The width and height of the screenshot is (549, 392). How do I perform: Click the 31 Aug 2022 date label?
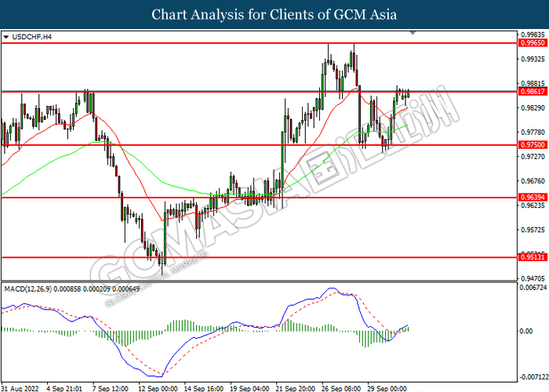point(20,389)
